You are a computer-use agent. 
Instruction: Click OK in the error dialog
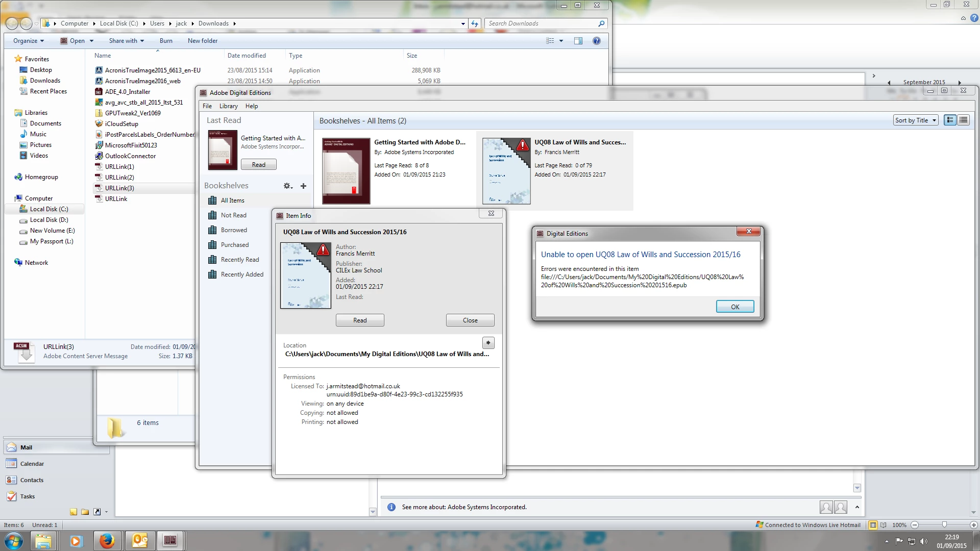(x=734, y=307)
